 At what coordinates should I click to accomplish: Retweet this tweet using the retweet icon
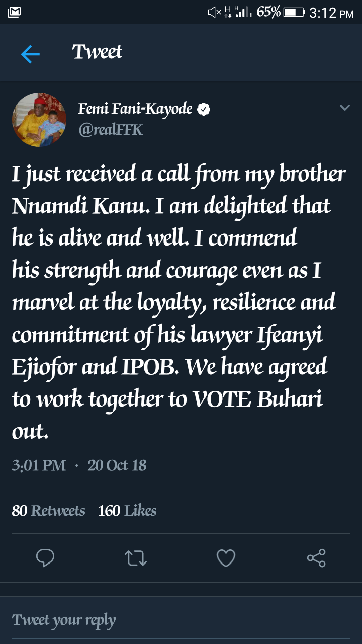pos(135,558)
